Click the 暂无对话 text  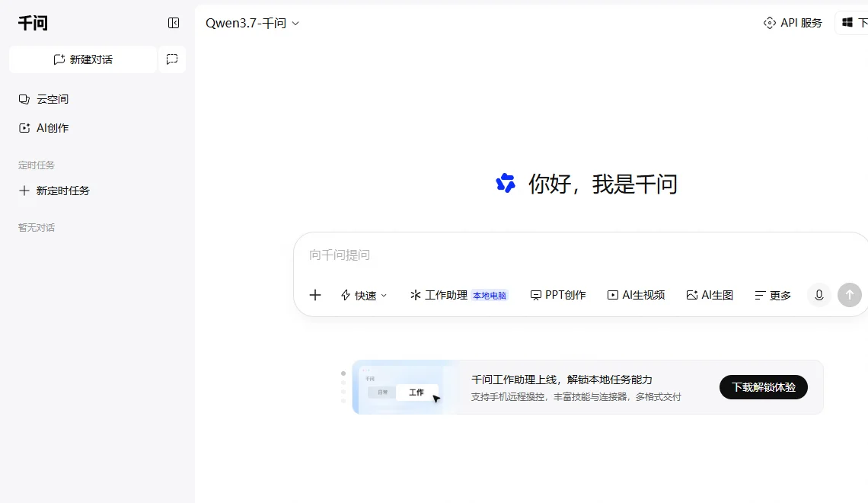[x=36, y=228]
